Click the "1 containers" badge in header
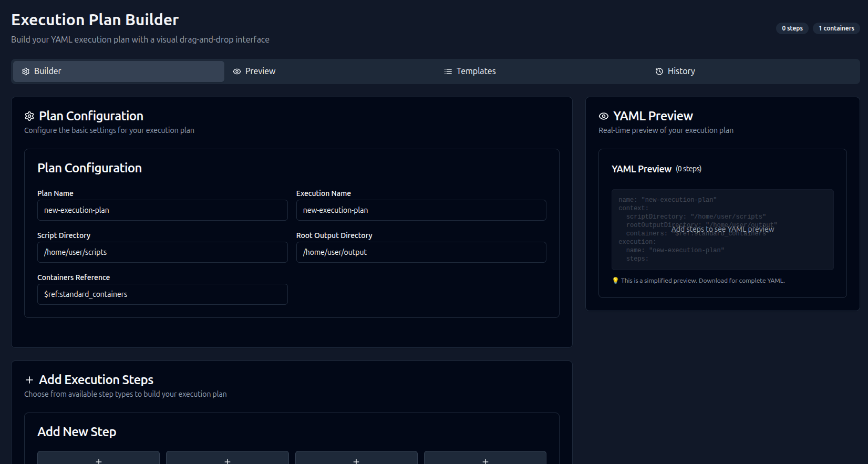 [x=836, y=28]
